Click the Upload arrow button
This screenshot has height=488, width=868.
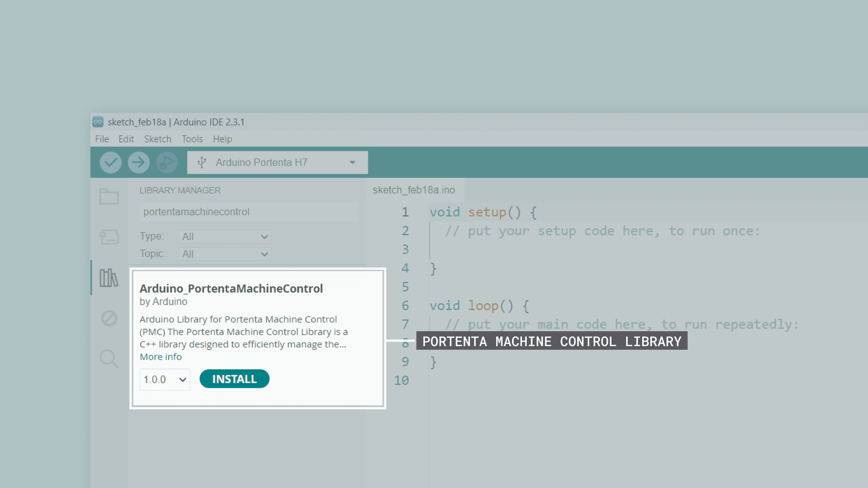click(x=139, y=162)
